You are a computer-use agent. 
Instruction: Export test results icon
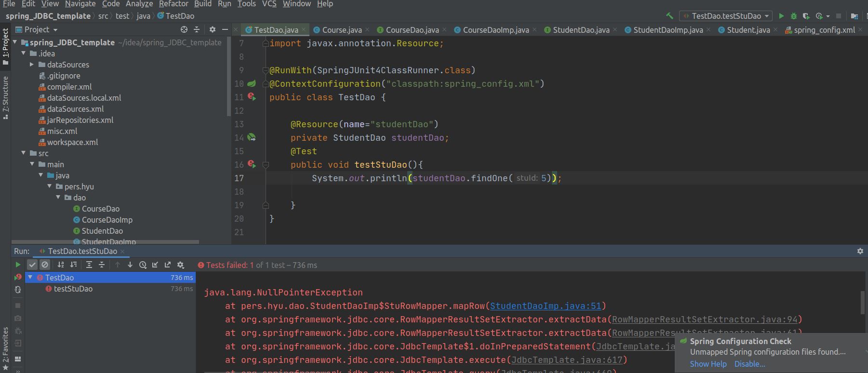point(168,265)
